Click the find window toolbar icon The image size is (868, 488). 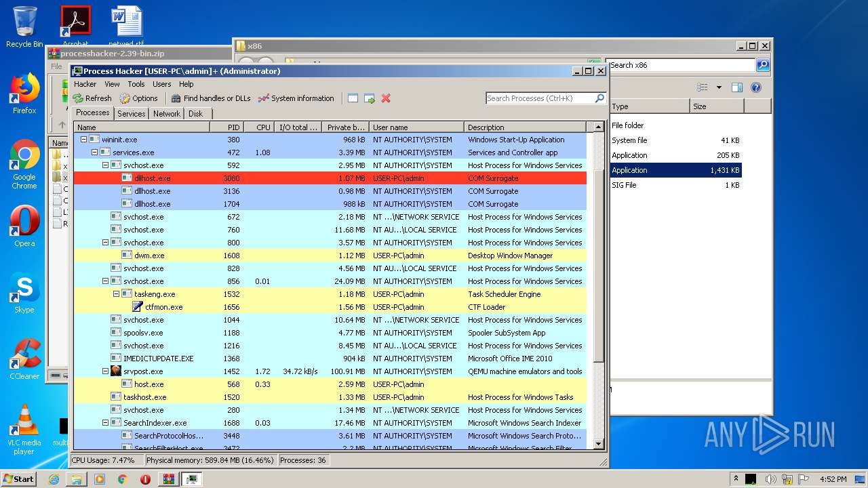tap(353, 98)
